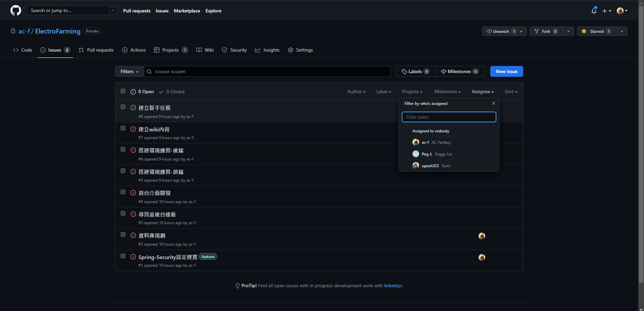The height and width of the screenshot is (311, 644).
Task: Check the 建立新手任務 issue checkbox
Action: point(123,107)
